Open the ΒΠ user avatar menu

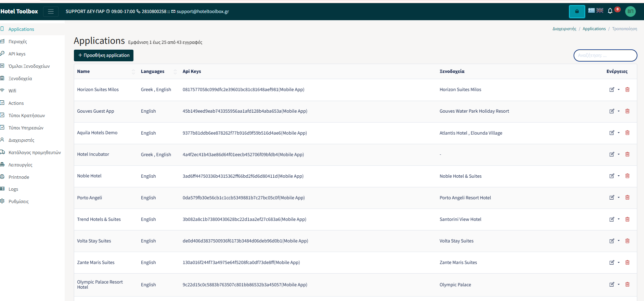pyautogui.click(x=630, y=11)
